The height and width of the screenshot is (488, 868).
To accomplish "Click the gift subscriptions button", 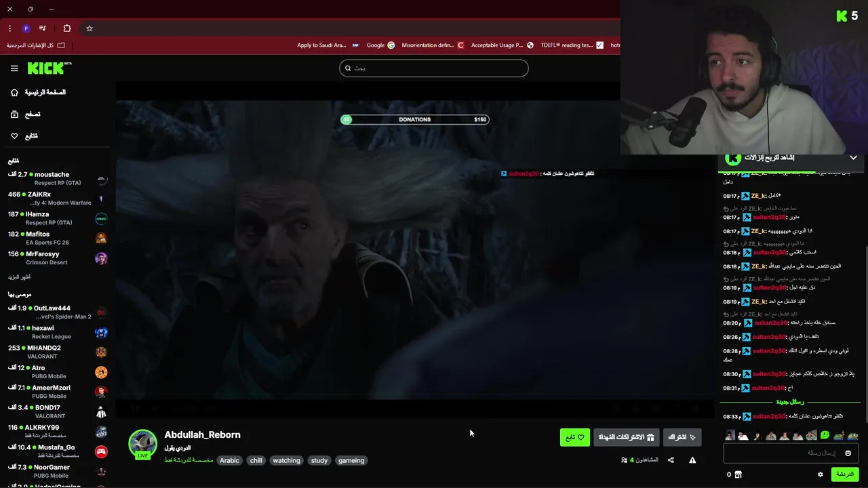I will [627, 437].
